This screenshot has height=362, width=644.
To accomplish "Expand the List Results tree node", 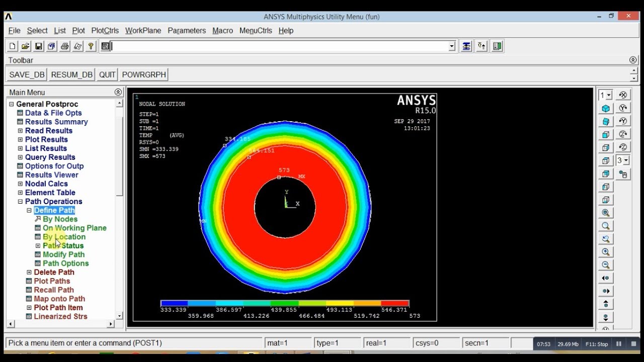I will click(x=20, y=148).
